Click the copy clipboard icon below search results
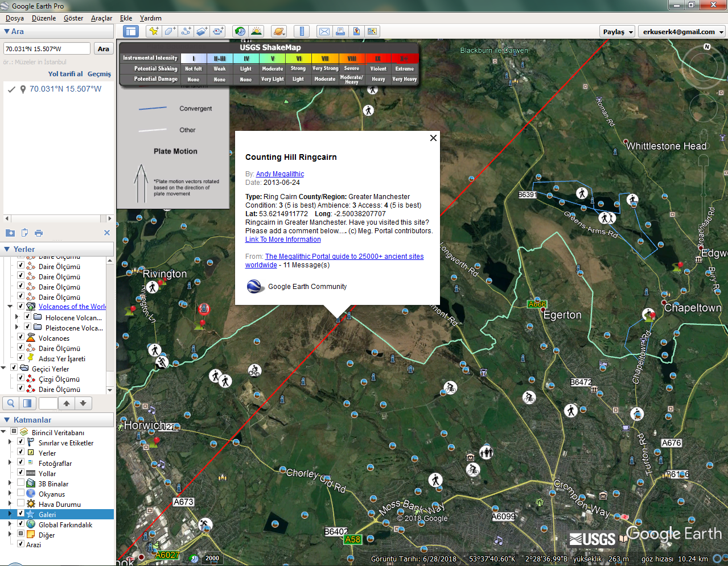 [x=24, y=233]
